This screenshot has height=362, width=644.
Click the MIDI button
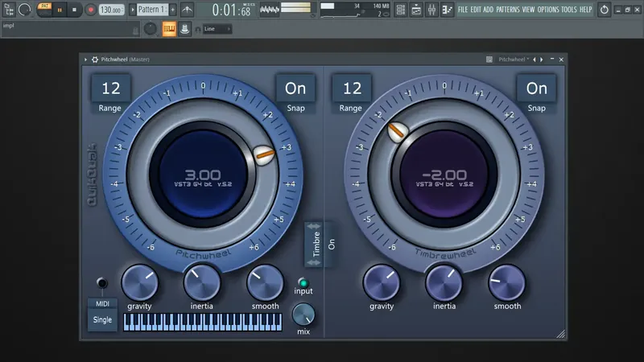pyautogui.click(x=102, y=304)
